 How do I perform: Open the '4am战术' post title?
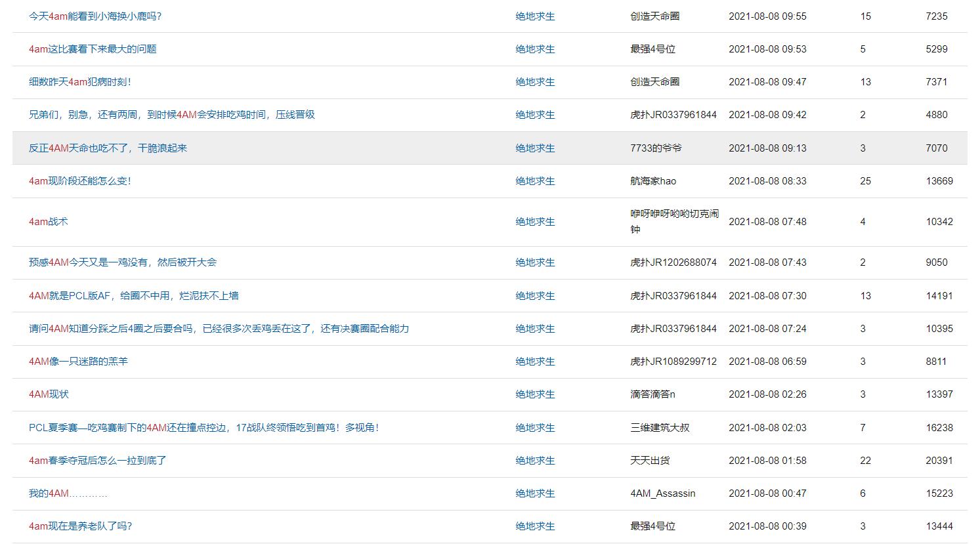(x=49, y=222)
